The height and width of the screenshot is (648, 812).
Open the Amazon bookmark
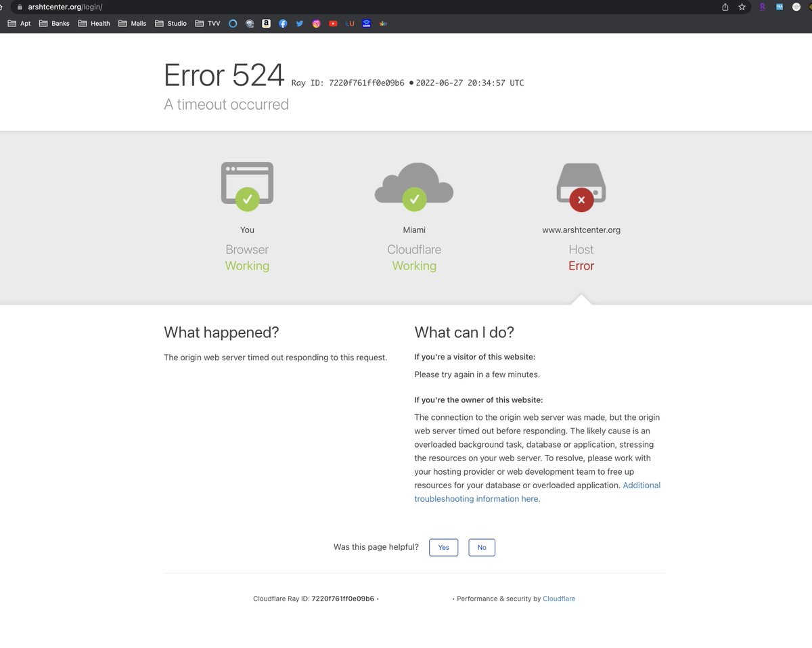click(x=267, y=23)
